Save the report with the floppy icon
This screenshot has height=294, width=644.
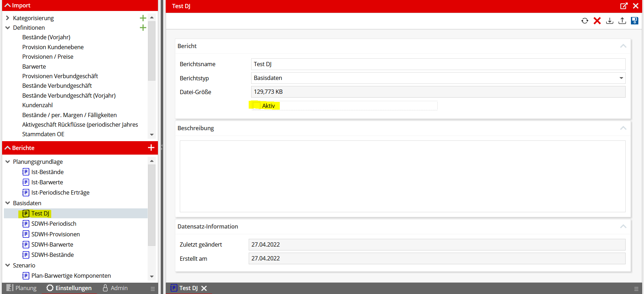click(x=634, y=21)
